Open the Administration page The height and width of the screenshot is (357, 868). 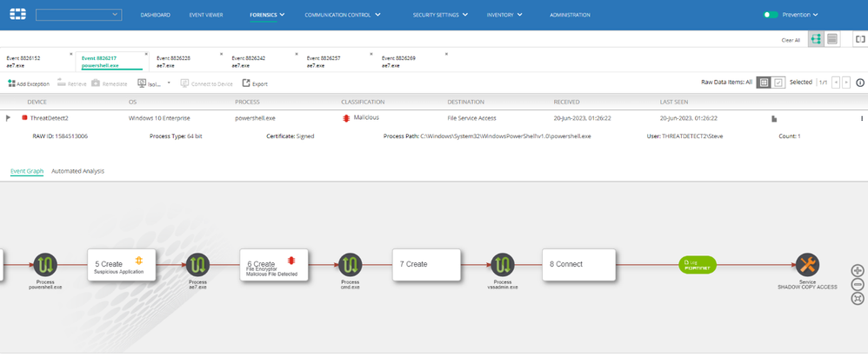(x=570, y=15)
